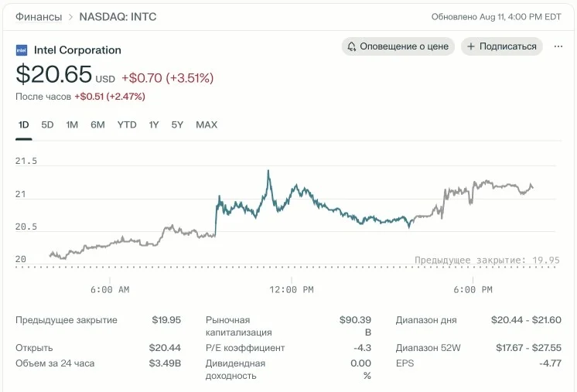The height and width of the screenshot is (392, 577).
Task: Click the Предыдущее закрытие: 19.95 chart label
Action: click(x=487, y=261)
